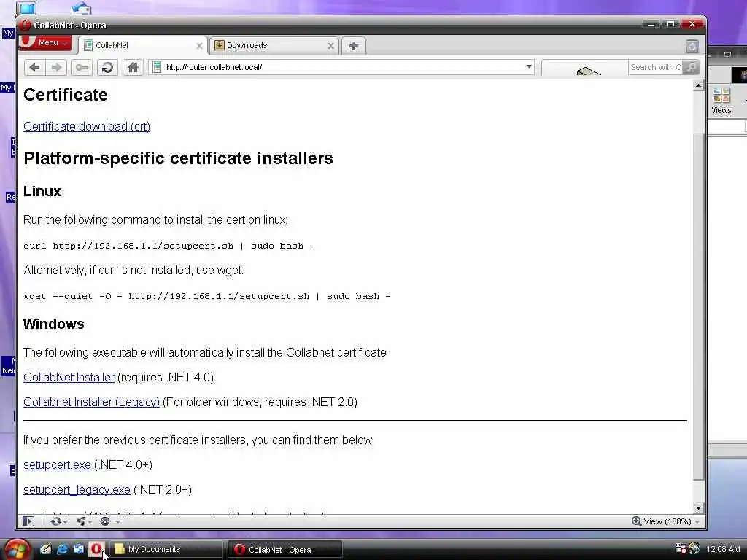Click the wget --quiet command text
Image resolution: width=747 pixels, height=560 pixels.
pos(206,296)
